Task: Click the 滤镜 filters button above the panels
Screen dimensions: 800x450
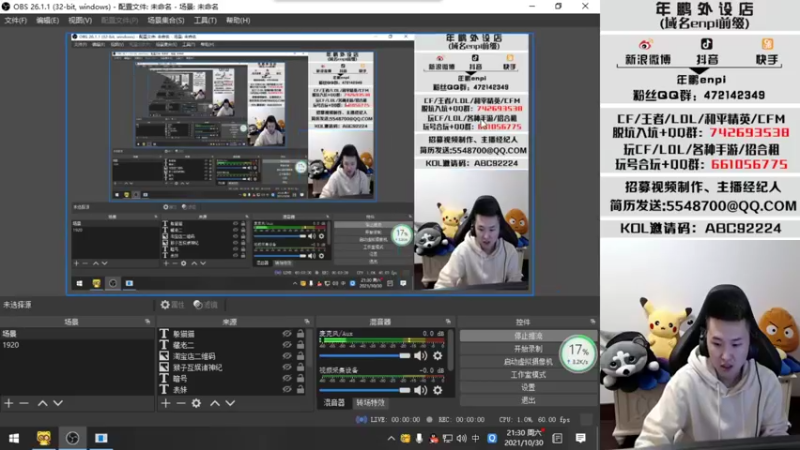Action: (x=206, y=305)
